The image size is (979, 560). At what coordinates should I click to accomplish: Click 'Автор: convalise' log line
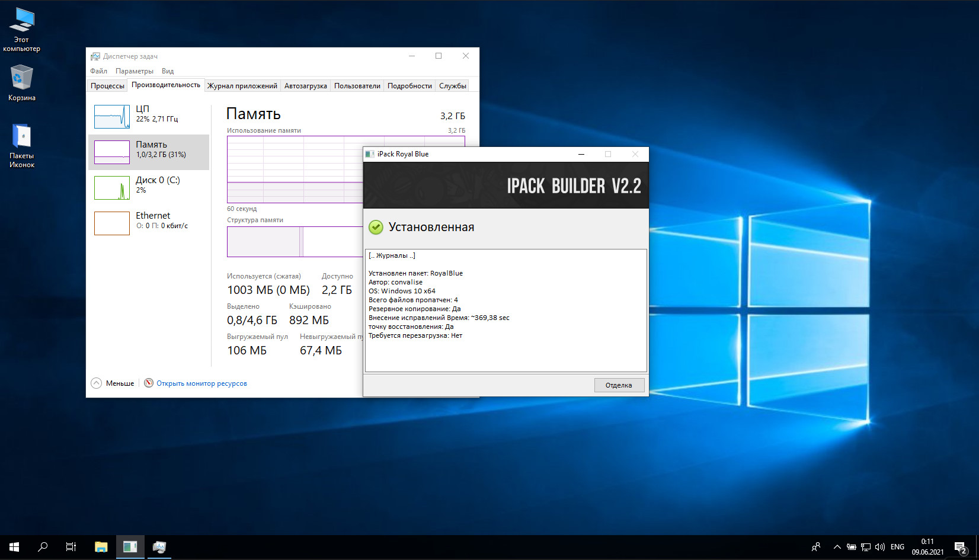coord(395,282)
